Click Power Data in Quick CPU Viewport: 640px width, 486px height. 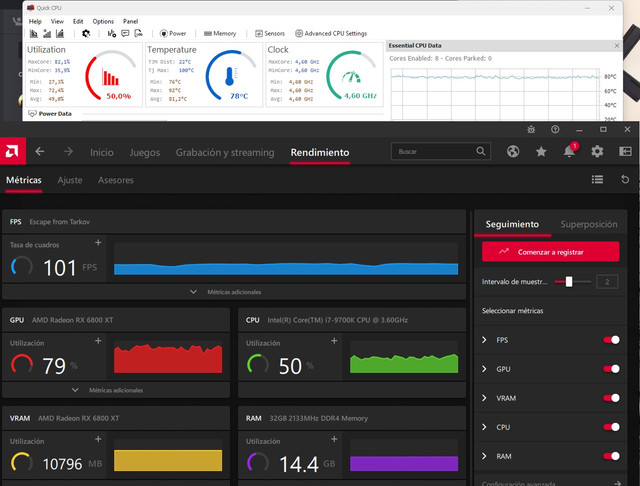pyautogui.click(x=50, y=114)
